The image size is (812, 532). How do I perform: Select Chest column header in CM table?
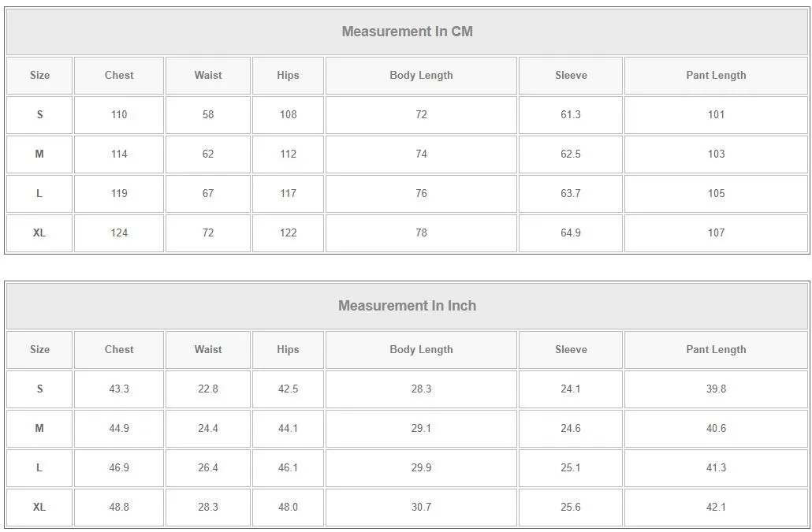(x=119, y=76)
